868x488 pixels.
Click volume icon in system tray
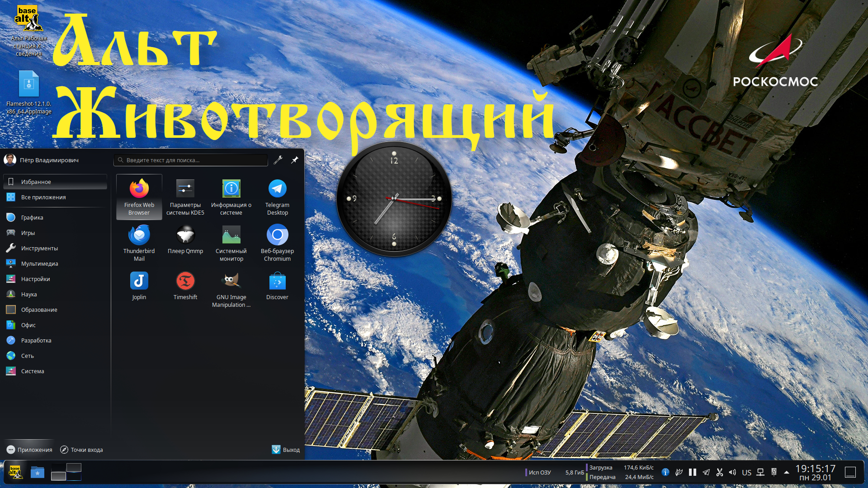[732, 472]
